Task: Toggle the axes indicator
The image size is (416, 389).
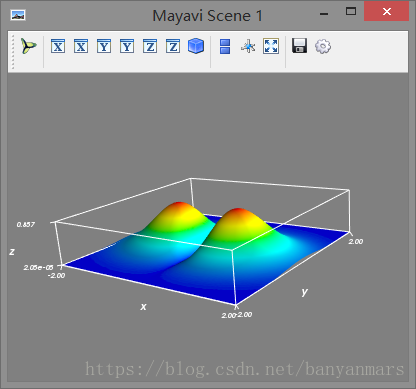Action: 248,46
